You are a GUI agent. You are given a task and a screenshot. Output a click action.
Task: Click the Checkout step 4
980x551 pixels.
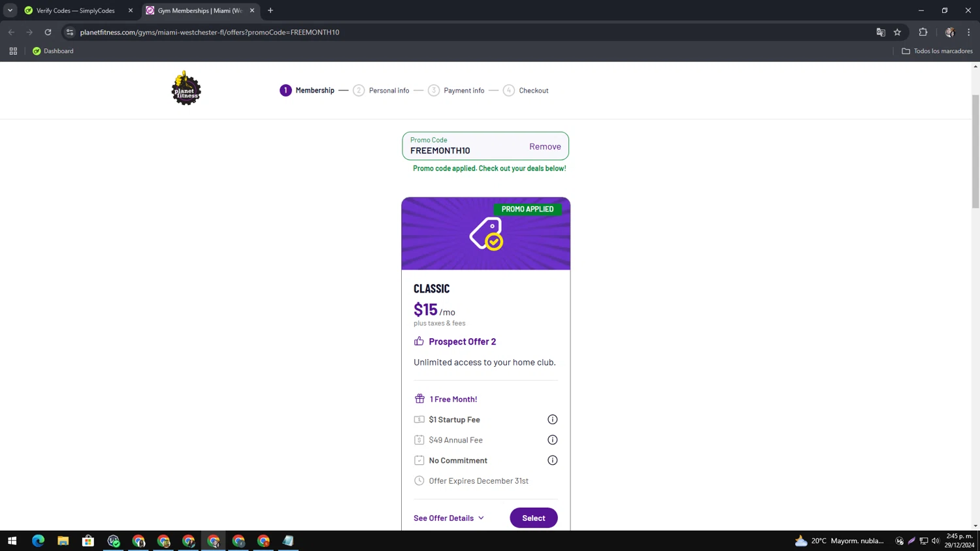pyautogui.click(x=525, y=90)
